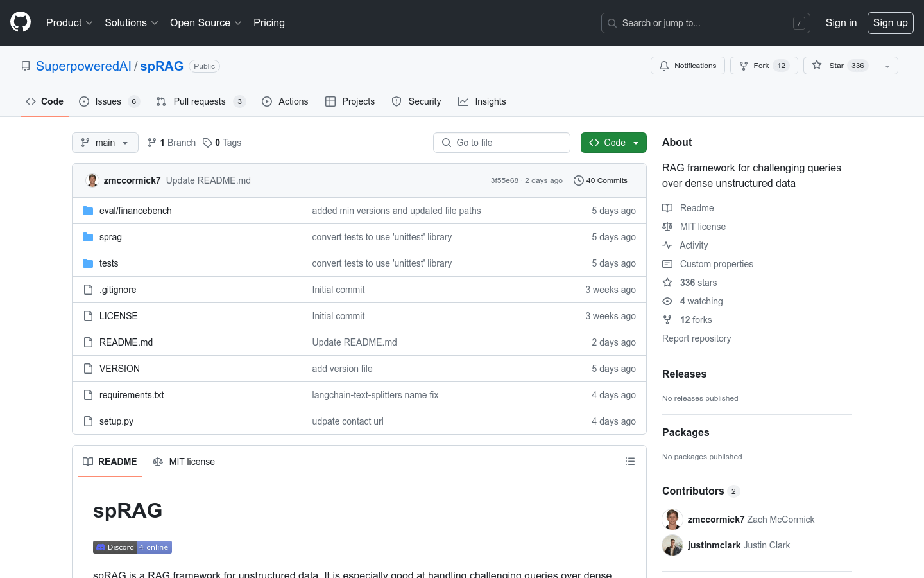Focus the Search or jump to field
The image size is (924, 578).
(706, 23)
